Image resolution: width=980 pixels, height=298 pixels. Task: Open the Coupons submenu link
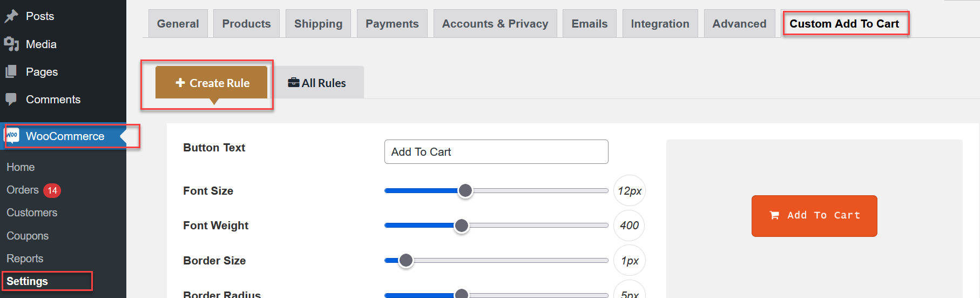pyautogui.click(x=28, y=236)
